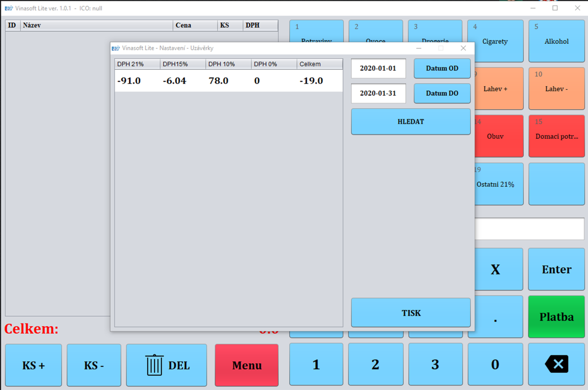The image size is (588, 390).
Task: Click the Datum DO button
Action: pyautogui.click(x=442, y=93)
